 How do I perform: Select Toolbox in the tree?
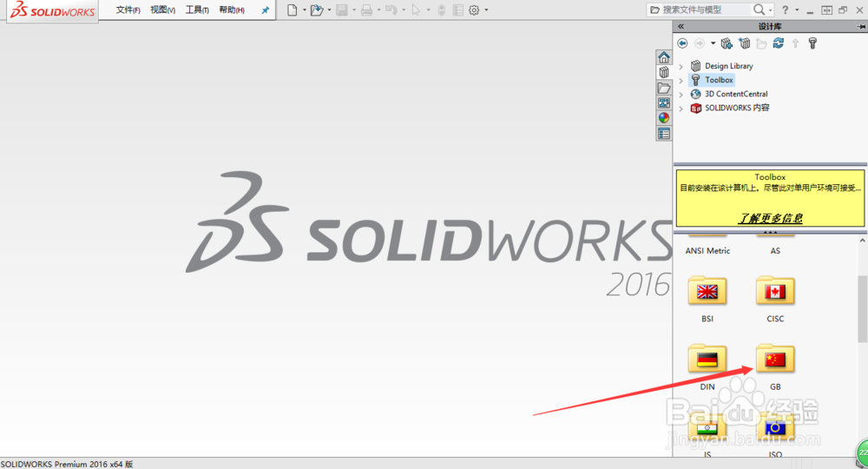point(719,80)
